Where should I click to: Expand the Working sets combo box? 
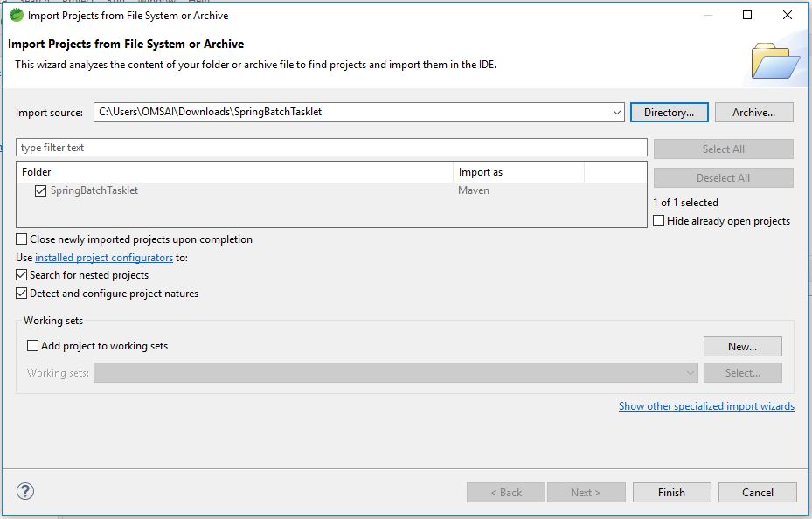[x=690, y=372]
